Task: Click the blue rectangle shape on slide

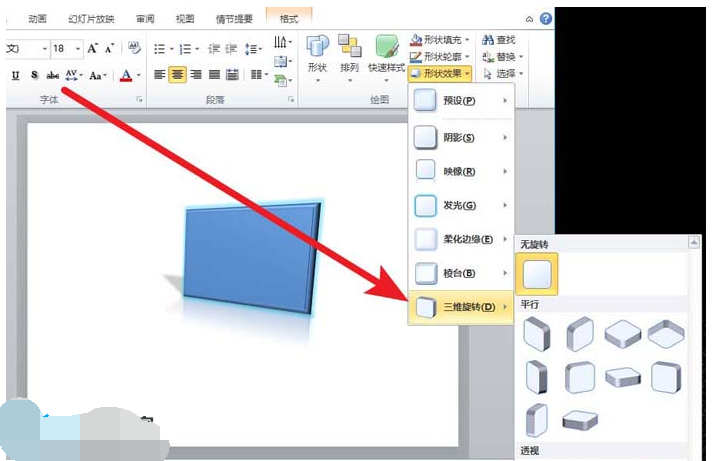Action: click(250, 253)
